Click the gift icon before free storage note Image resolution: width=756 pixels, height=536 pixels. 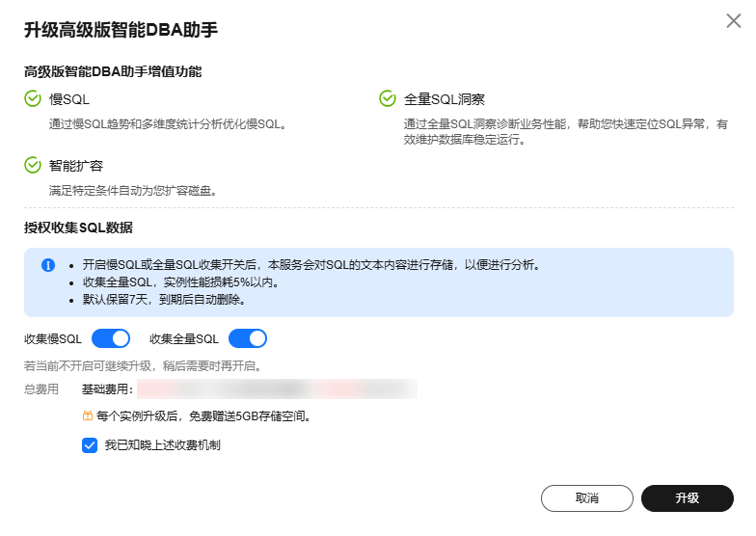87,416
